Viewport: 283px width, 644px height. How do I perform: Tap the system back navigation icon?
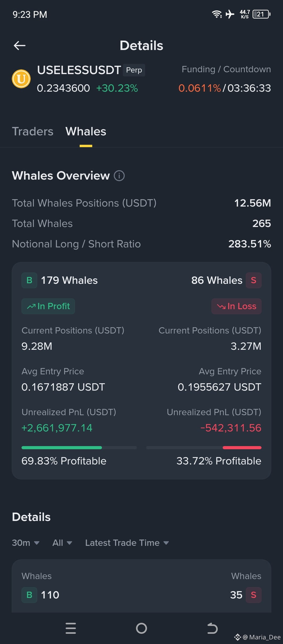click(212, 628)
